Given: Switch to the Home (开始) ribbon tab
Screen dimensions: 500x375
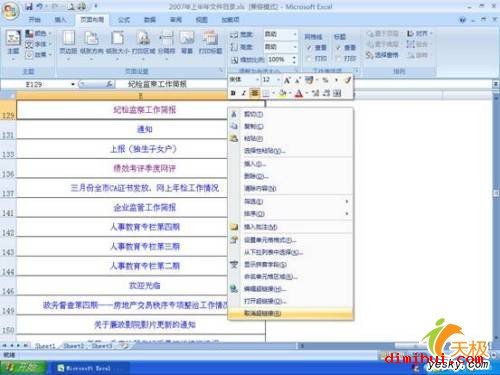Looking at the screenshot, I should (34, 20).
